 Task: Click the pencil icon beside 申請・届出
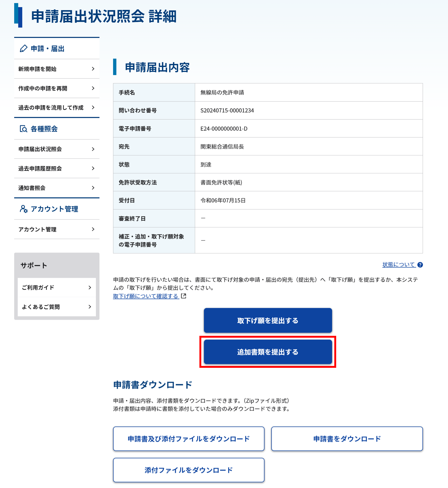[23, 49]
